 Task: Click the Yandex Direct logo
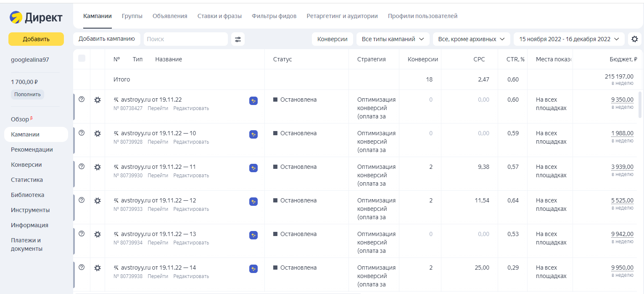pyautogui.click(x=36, y=17)
